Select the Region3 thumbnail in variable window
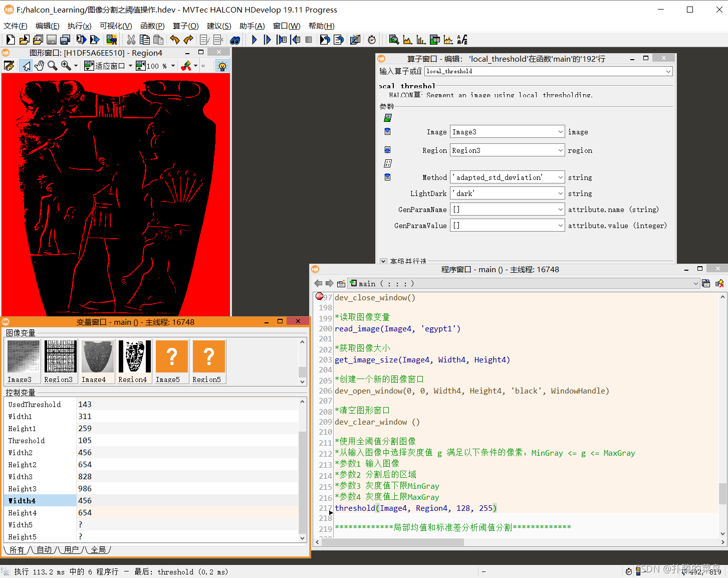The width and height of the screenshot is (728, 578). tap(60, 361)
